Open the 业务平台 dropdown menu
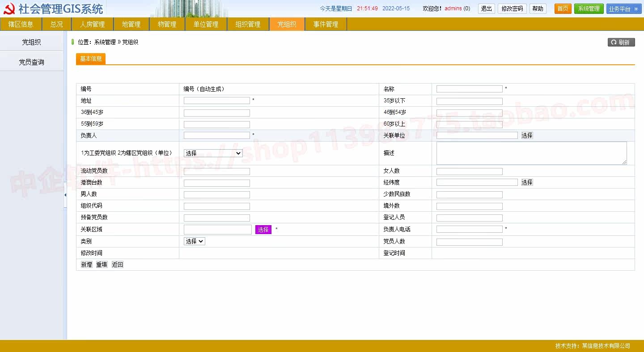The image size is (644, 352). [x=624, y=9]
